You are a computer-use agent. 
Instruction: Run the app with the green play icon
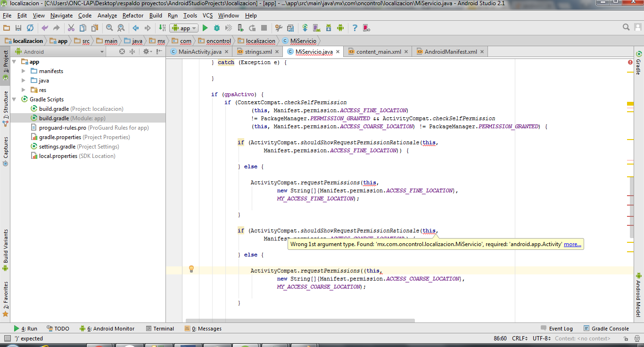coord(205,28)
